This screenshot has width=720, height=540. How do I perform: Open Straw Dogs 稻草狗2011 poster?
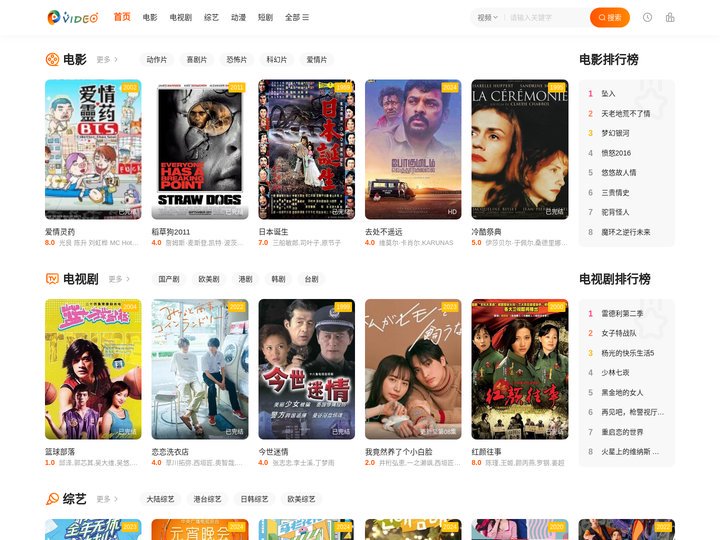pos(200,149)
